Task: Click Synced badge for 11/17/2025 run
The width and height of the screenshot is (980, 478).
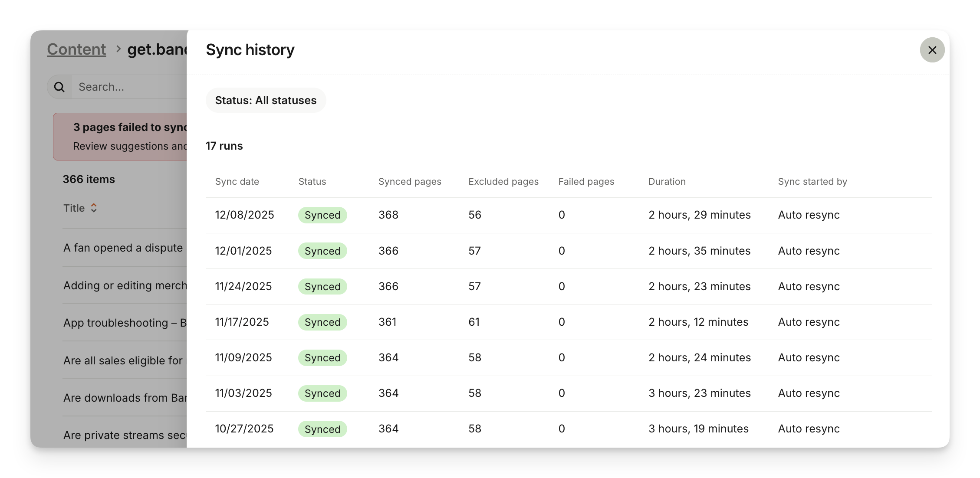Action: click(x=322, y=322)
